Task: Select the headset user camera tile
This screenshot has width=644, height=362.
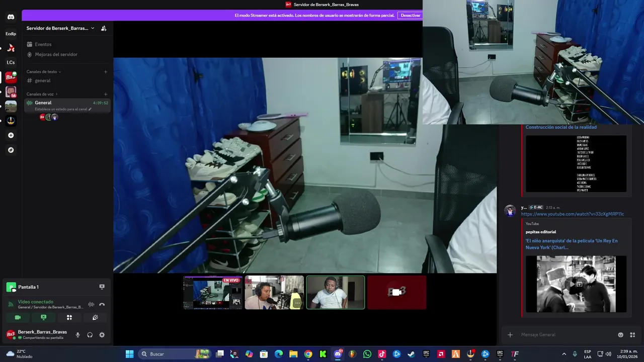Action: pos(274,292)
